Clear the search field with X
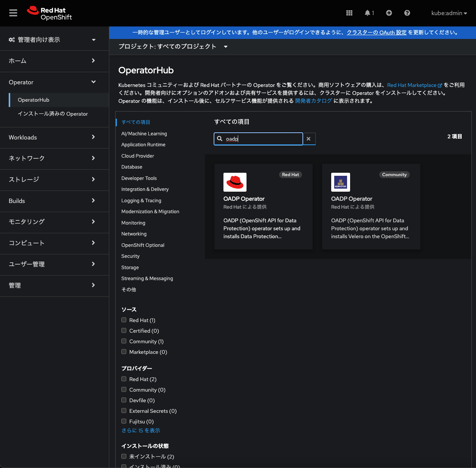This screenshot has width=476, height=468. pos(309,139)
